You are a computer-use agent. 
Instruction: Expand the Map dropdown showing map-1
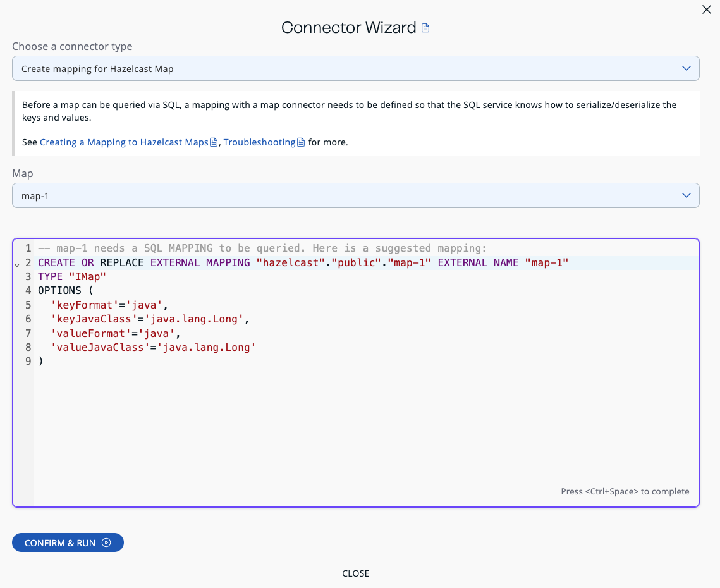[x=686, y=195]
